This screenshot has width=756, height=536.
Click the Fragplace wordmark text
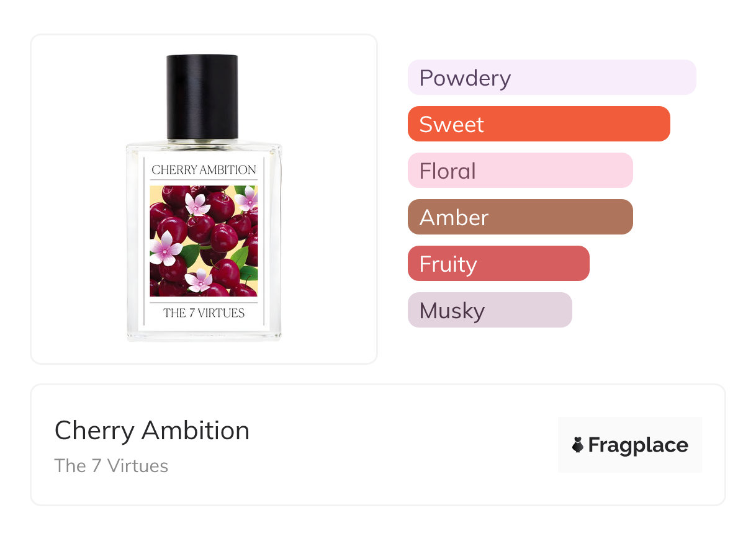638,445
